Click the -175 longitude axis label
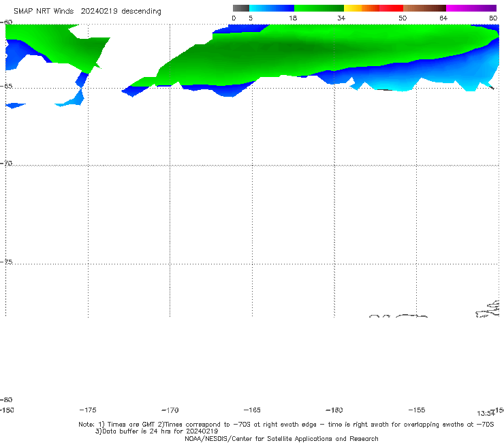Screen dimensions: 504x443 [x=88, y=410]
